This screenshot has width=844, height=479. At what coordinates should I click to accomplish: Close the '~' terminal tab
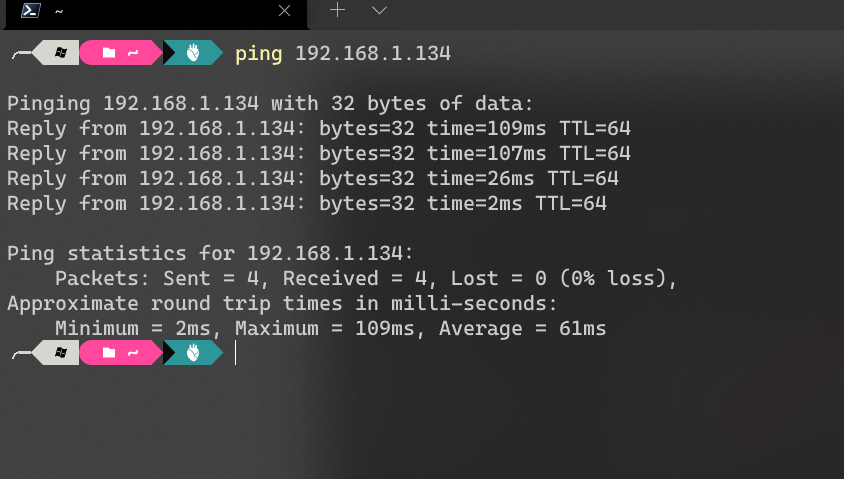click(x=284, y=10)
